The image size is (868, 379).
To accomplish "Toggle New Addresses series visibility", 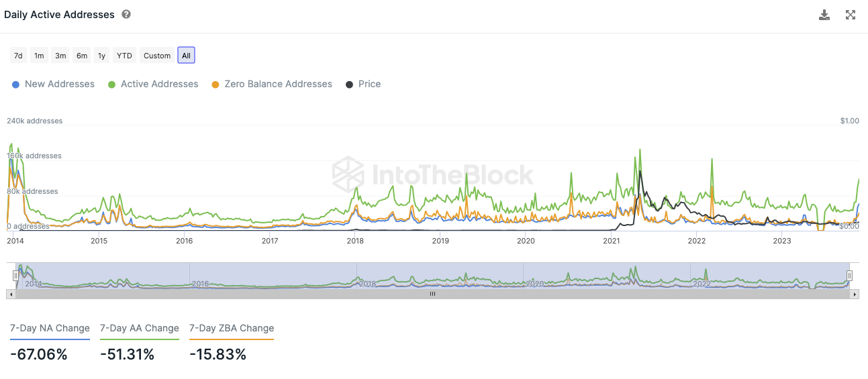I will pos(53,85).
